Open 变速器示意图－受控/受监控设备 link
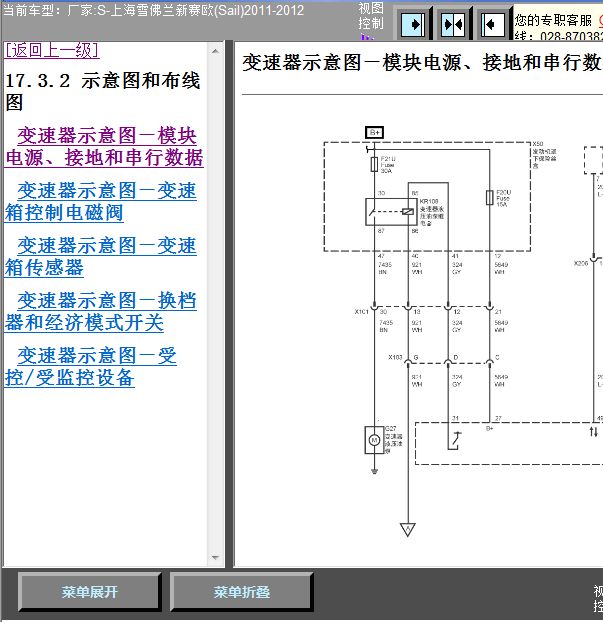 tap(90, 367)
